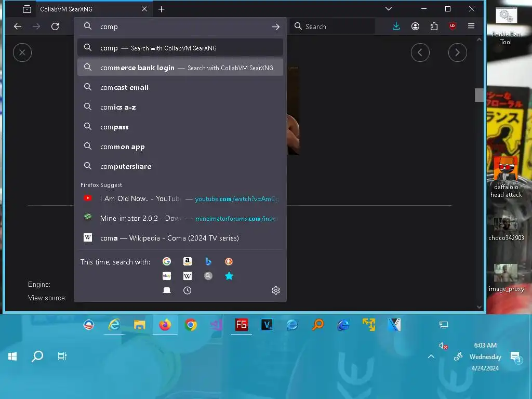Choose the 'common app' suggestion
Viewport: 532px width, 399px height.
[x=180, y=147]
